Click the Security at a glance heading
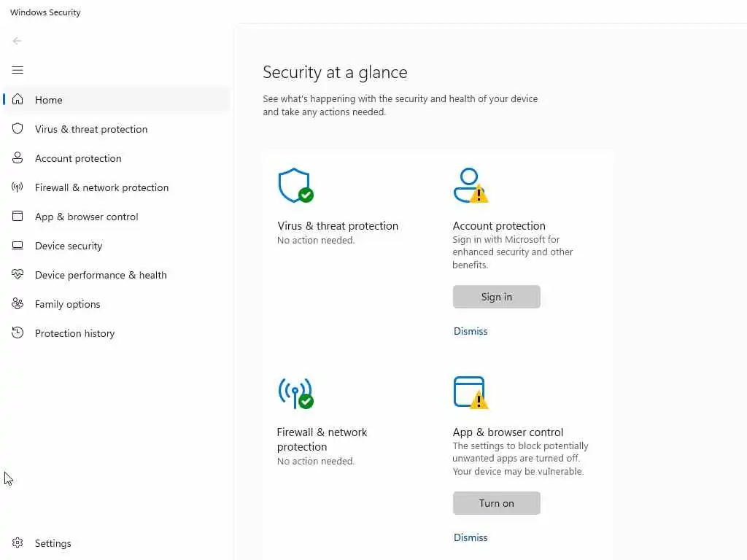Screen dimensions: 747x560 [335, 72]
